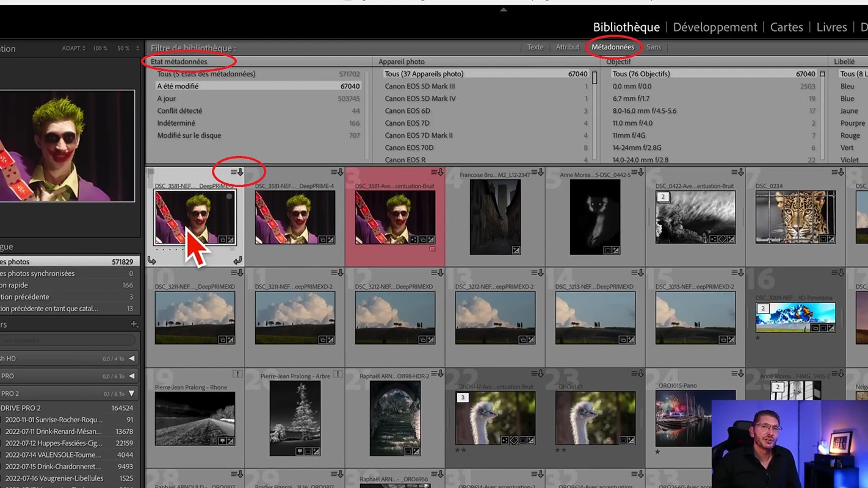Click crop badge on DSC_3581 DeepPRIME-4 thumbnail
This screenshot has width=868, height=488.
(x=322, y=240)
